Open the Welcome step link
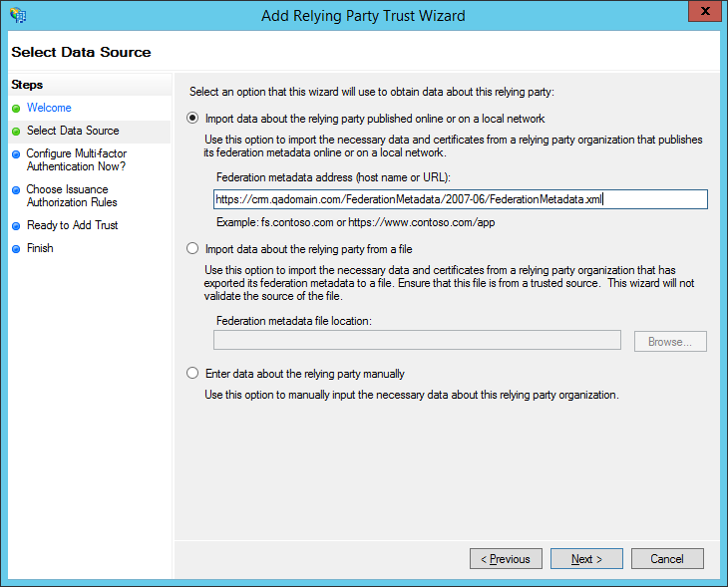The width and height of the screenshot is (728, 587). point(49,108)
